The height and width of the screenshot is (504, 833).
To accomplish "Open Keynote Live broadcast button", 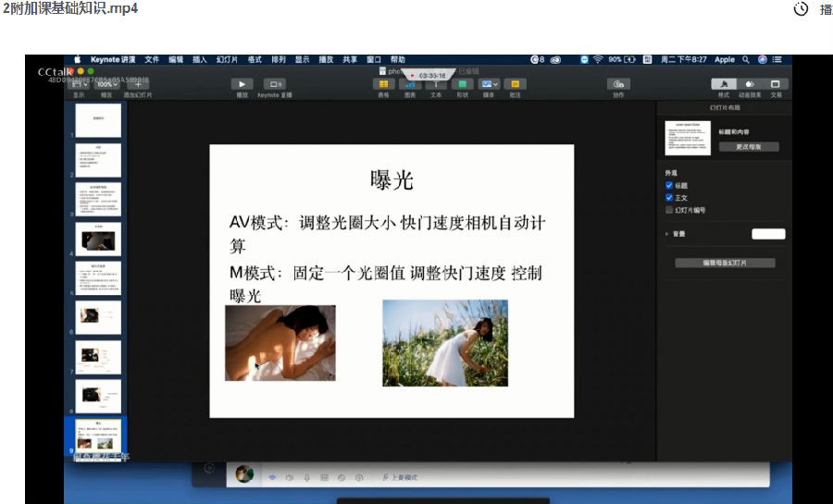I will (x=275, y=84).
